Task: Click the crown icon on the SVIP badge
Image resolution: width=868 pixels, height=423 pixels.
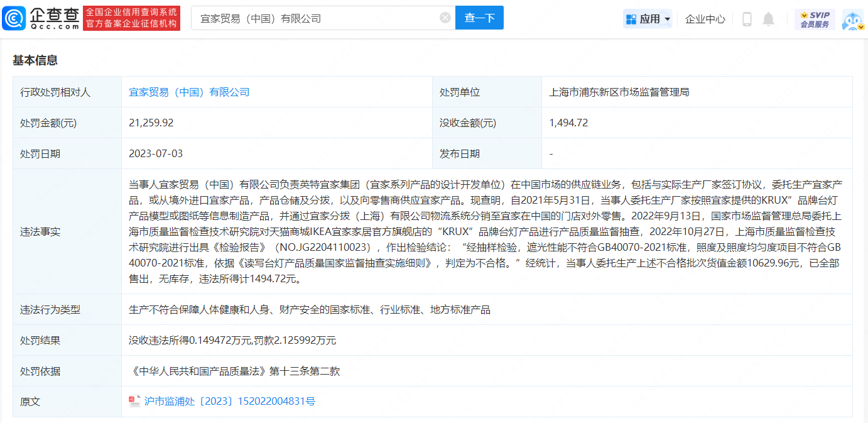Action: pos(804,14)
